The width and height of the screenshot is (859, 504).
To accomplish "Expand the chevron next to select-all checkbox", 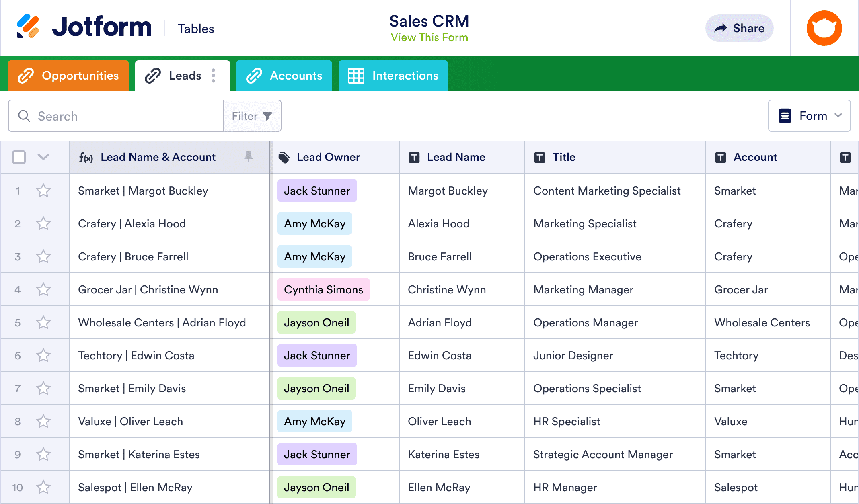I will point(43,157).
